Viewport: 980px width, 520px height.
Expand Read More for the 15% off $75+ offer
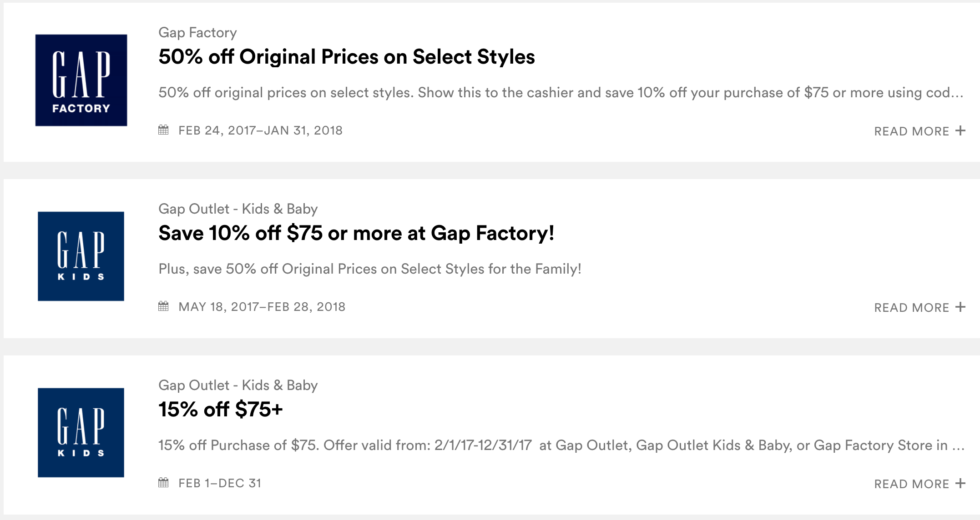coord(911,484)
